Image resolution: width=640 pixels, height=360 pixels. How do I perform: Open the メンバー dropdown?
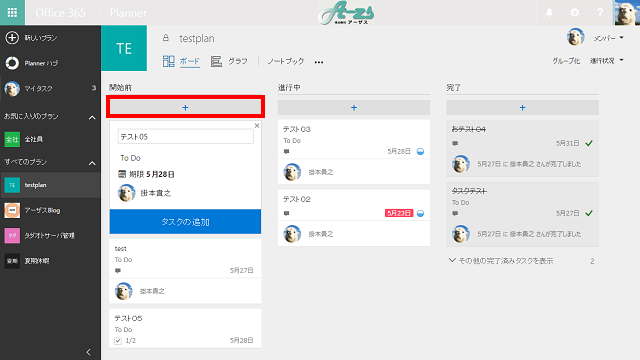coord(609,38)
